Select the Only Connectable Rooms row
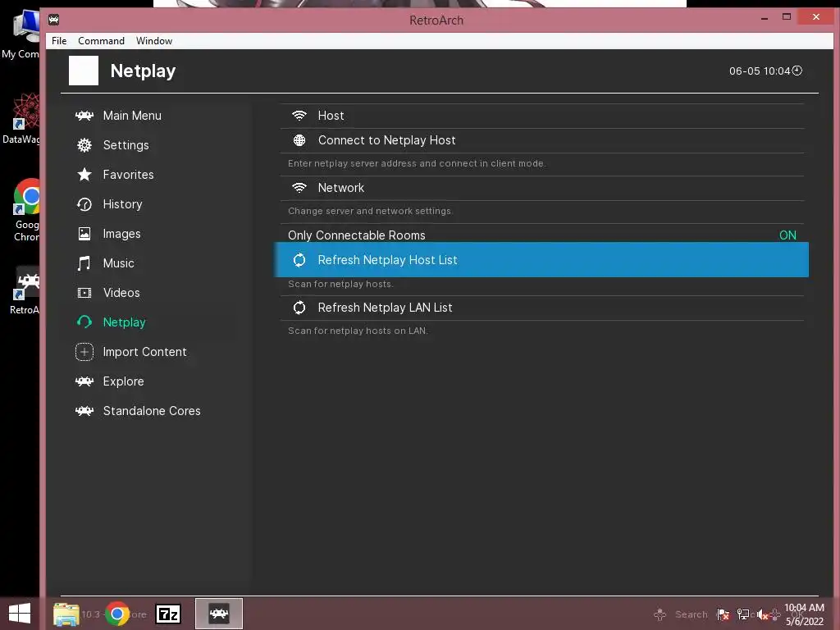Image resolution: width=840 pixels, height=630 pixels. coord(541,235)
